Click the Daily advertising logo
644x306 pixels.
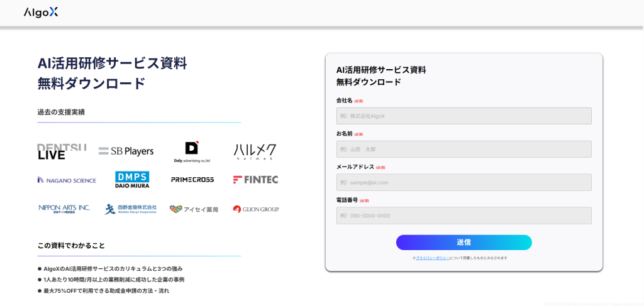192,152
